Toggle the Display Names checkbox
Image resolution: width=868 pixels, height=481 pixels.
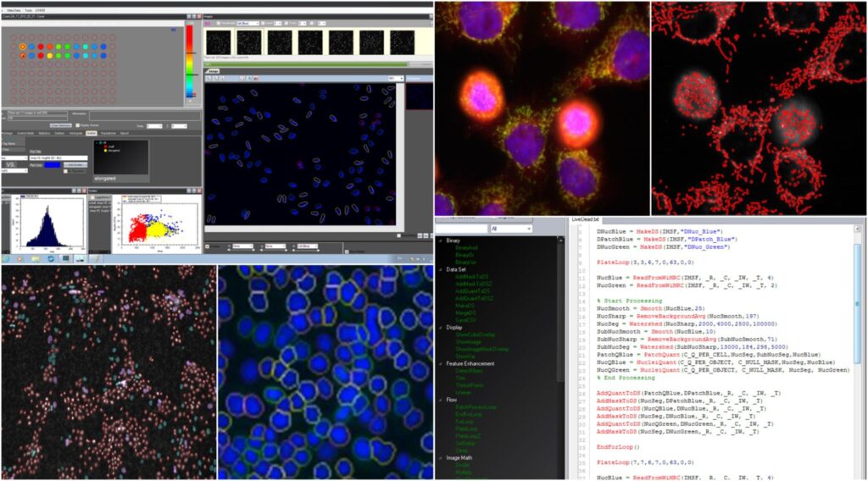pos(79,125)
